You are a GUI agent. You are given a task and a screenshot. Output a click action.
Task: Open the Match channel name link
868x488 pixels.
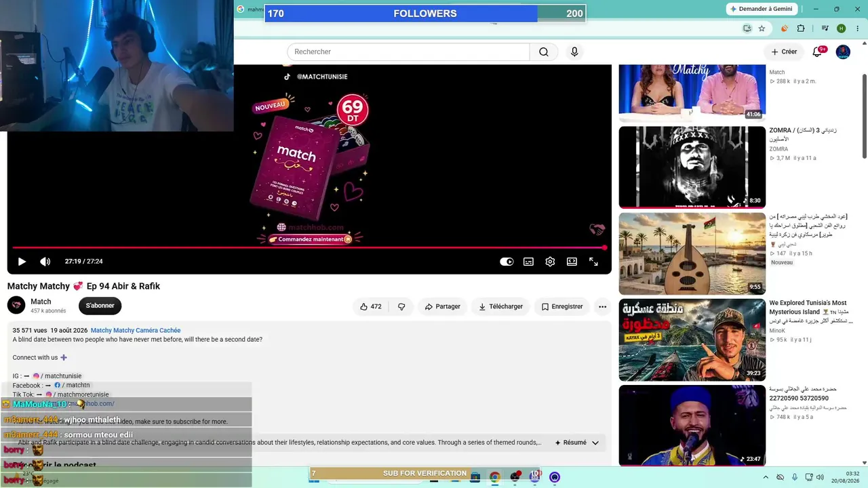[x=41, y=302]
